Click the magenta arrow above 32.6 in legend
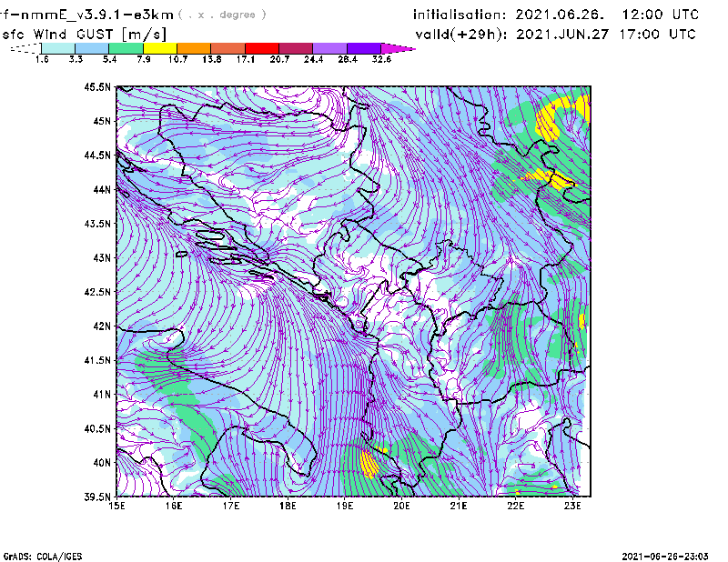728x562 pixels. pyautogui.click(x=398, y=48)
